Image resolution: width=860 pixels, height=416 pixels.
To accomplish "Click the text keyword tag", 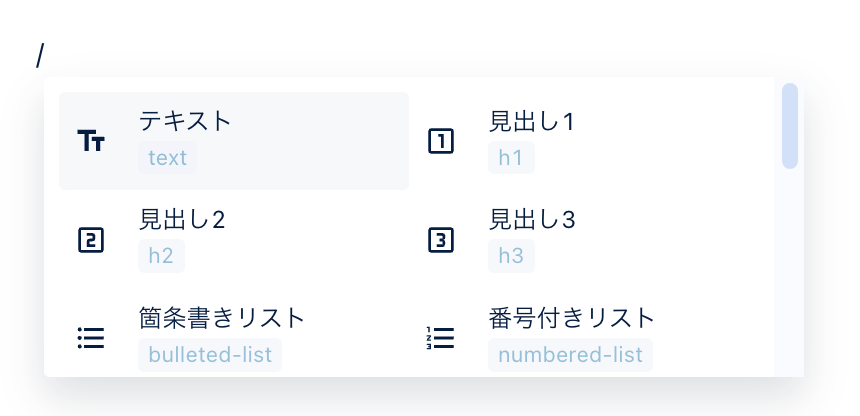I will tap(167, 158).
